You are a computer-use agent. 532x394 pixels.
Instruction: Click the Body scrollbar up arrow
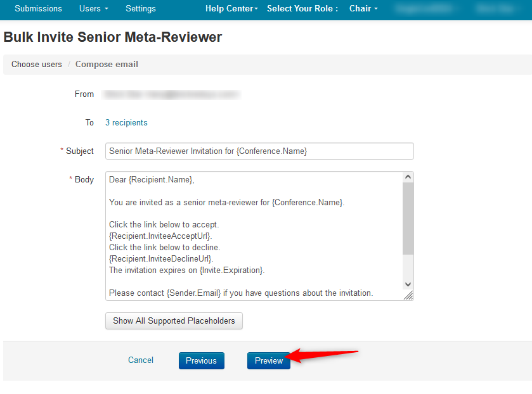point(408,177)
